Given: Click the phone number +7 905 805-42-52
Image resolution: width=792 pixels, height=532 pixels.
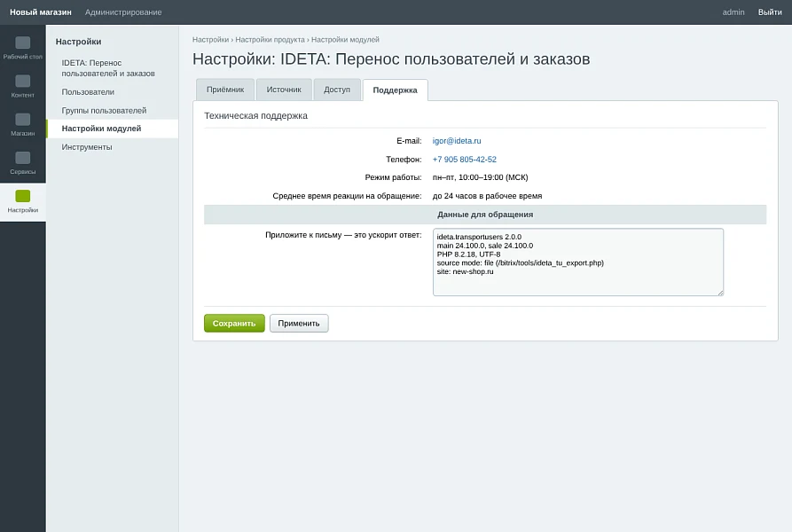Looking at the screenshot, I should tap(464, 160).
